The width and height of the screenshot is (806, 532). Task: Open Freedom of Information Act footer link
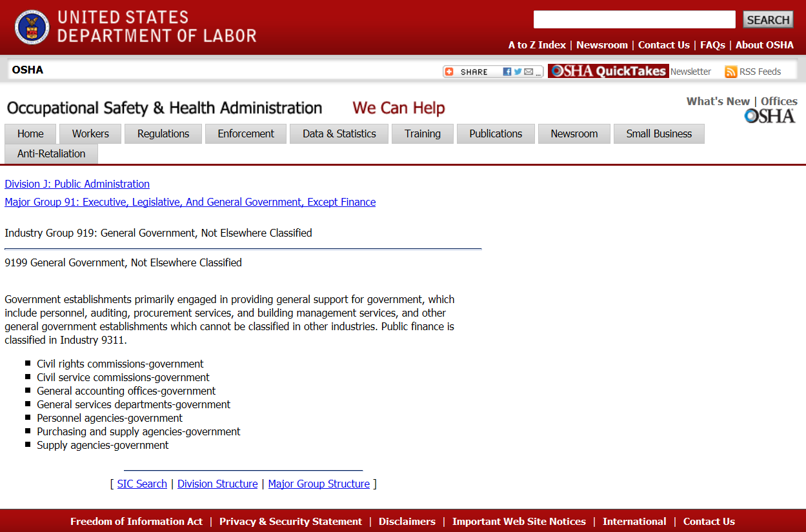pyautogui.click(x=136, y=521)
